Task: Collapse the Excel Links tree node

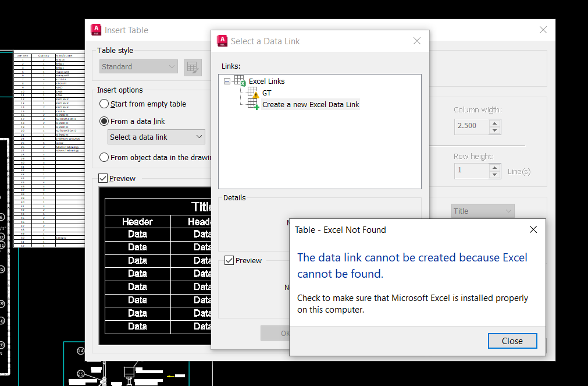Action: tap(227, 81)
